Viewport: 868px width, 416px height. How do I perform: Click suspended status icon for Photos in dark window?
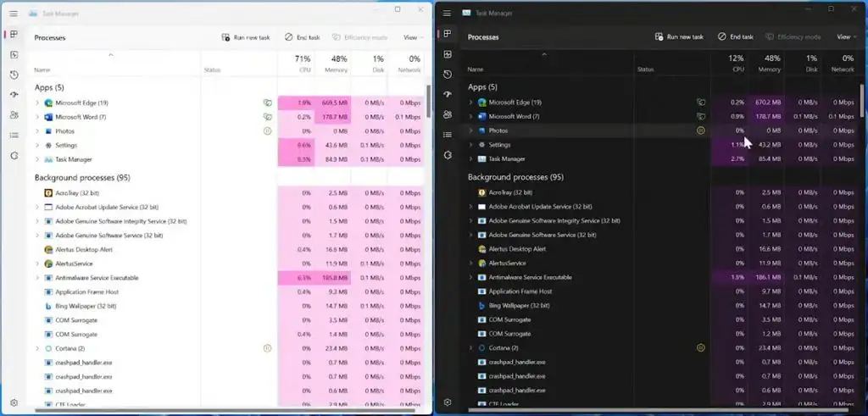pos(700,130)
